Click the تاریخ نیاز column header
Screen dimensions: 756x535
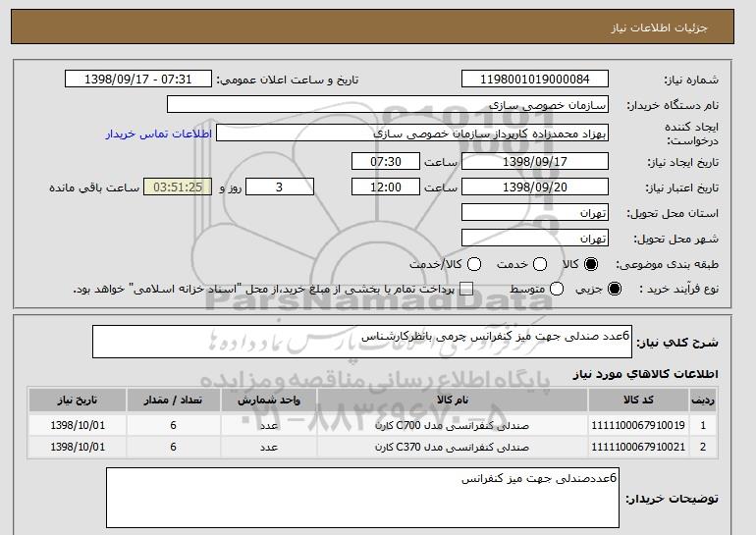[x=78, y=401]
